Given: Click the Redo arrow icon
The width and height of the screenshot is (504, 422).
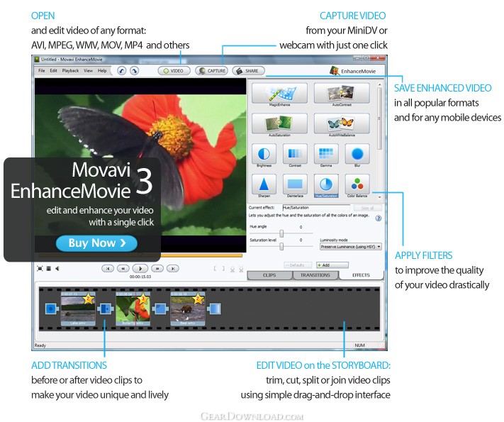Looking at the screenshot, I should (x=134, y=71).
